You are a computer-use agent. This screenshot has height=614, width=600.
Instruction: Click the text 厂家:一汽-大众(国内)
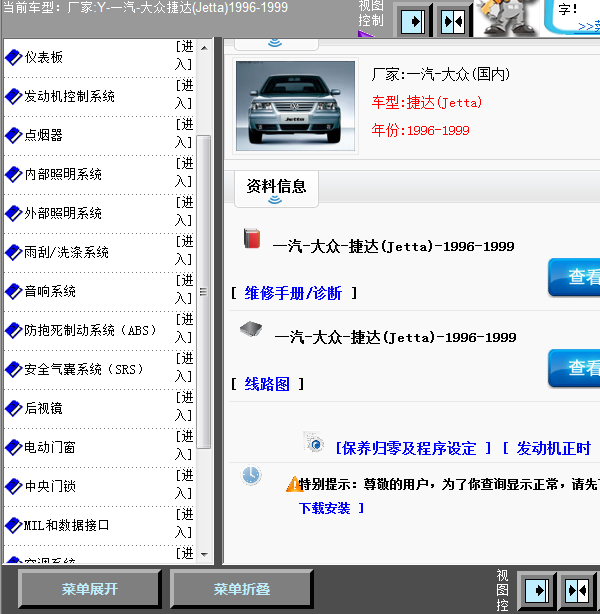click(441, 74)
